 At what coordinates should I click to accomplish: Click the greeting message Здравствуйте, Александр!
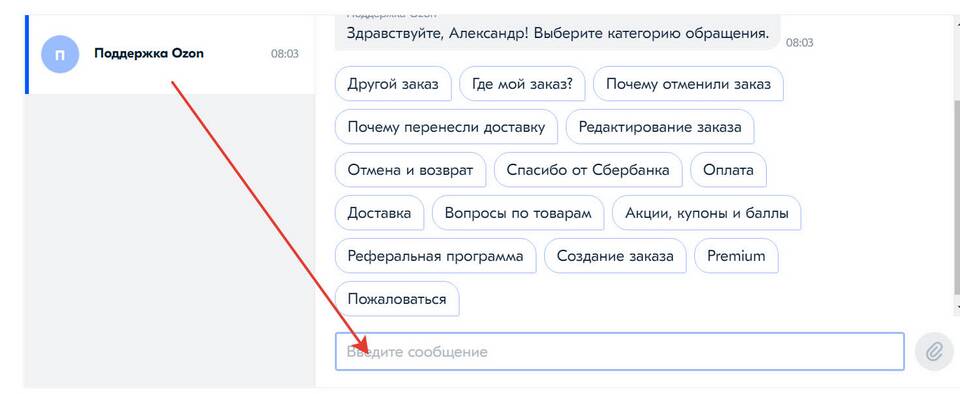[557, 33]
